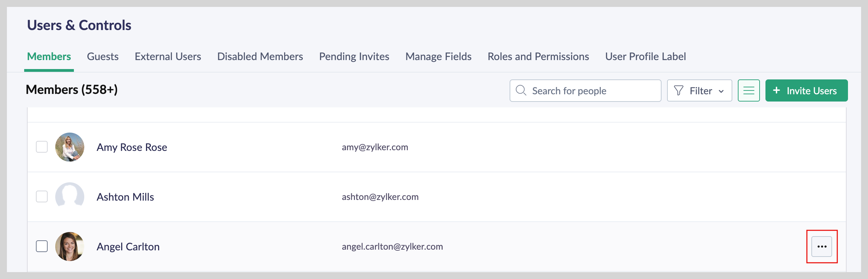Select the User Profile Label tab

(x=645, y=57)
